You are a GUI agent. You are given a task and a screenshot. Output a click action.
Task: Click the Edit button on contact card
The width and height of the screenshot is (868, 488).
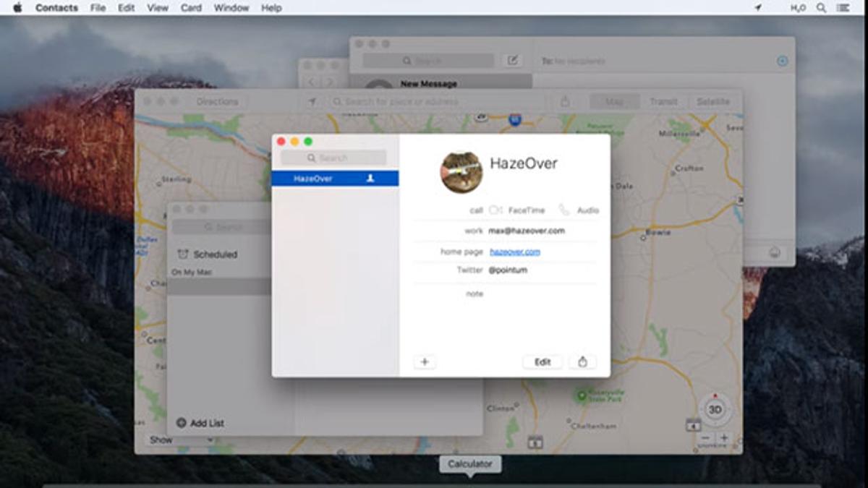pos(542,362)
